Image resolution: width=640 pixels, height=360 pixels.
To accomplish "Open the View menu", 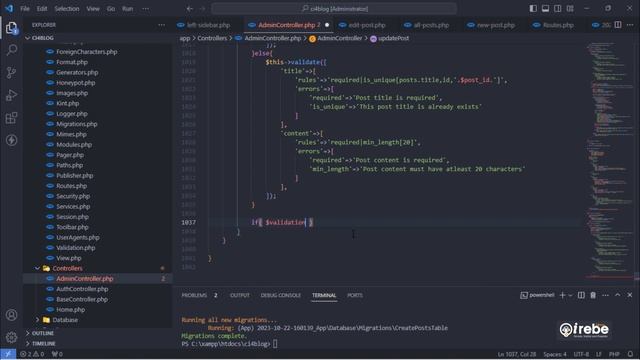I will (93, 9).
